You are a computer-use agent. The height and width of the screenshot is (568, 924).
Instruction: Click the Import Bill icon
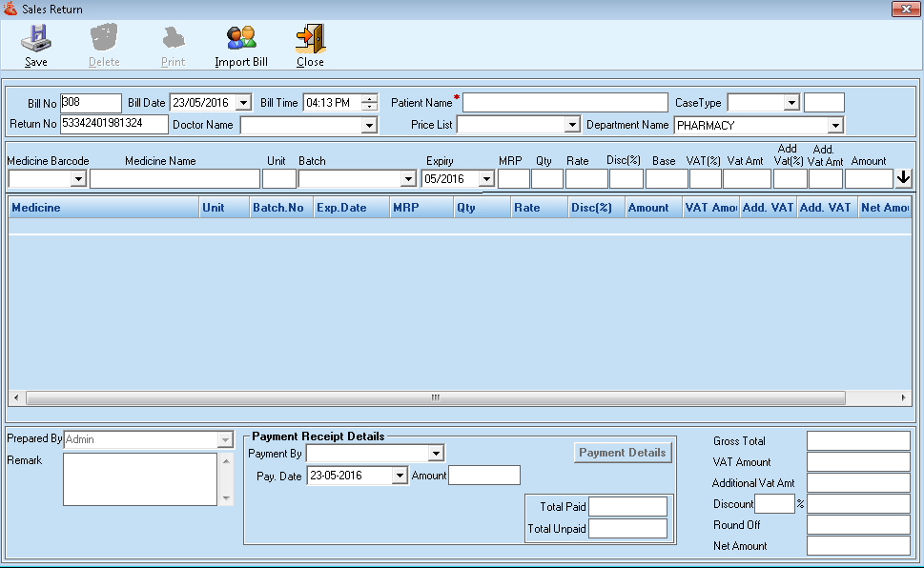pos(241,39)
